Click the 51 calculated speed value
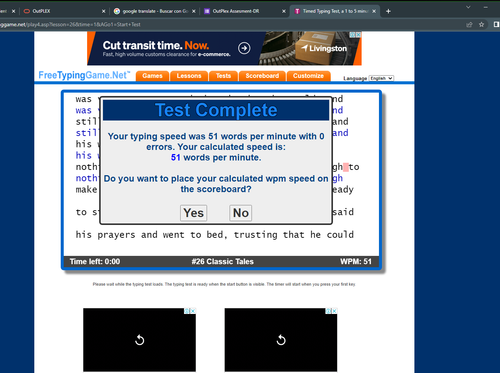 point(176,157)
